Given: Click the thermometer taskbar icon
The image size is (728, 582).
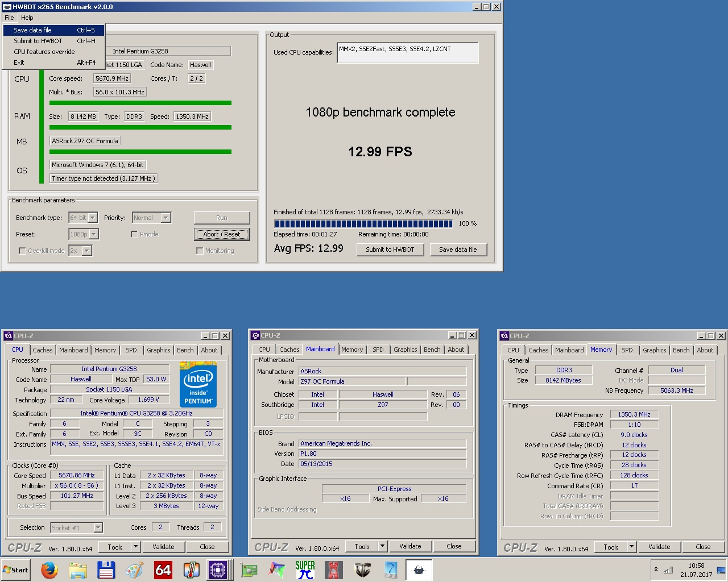Looking at the screenshot, I should pyautogui.click(x=192, y=569).
